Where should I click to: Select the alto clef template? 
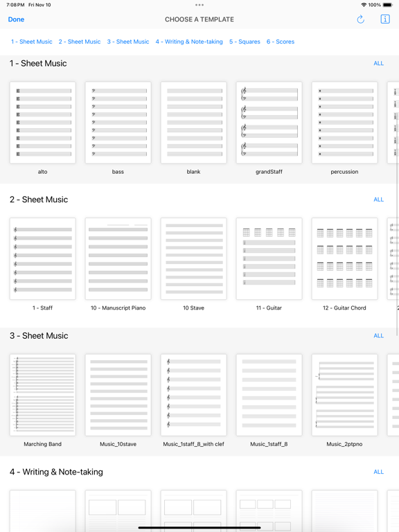coord(43,123)
